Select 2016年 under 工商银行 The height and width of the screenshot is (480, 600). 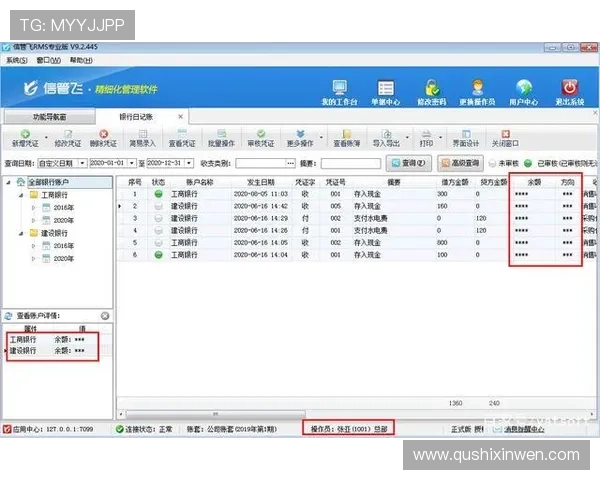tap(64, 207)
